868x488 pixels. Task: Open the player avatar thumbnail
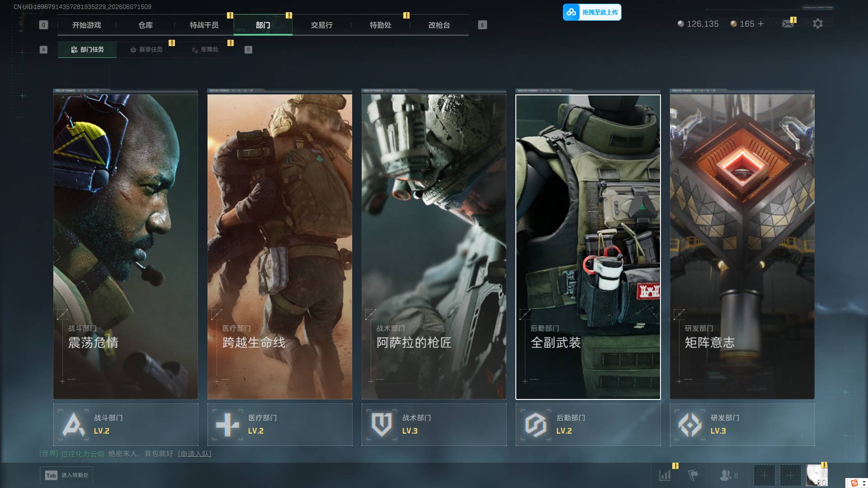point(816,475)
